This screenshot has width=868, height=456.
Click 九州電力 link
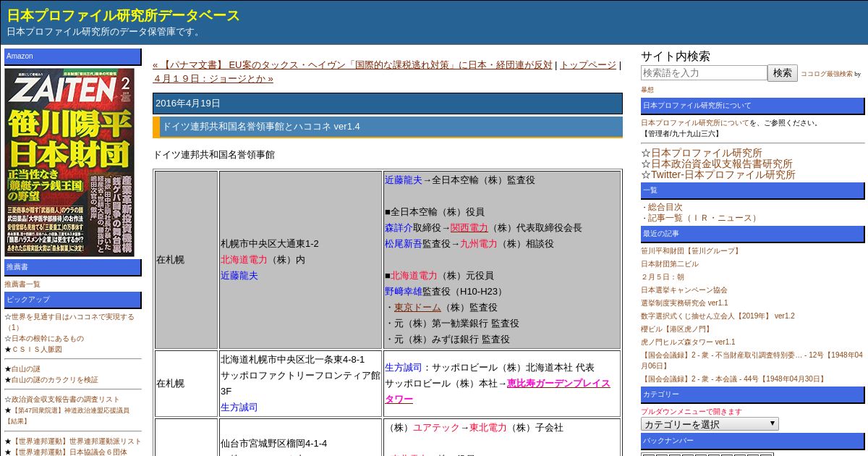tap(479, 244)
